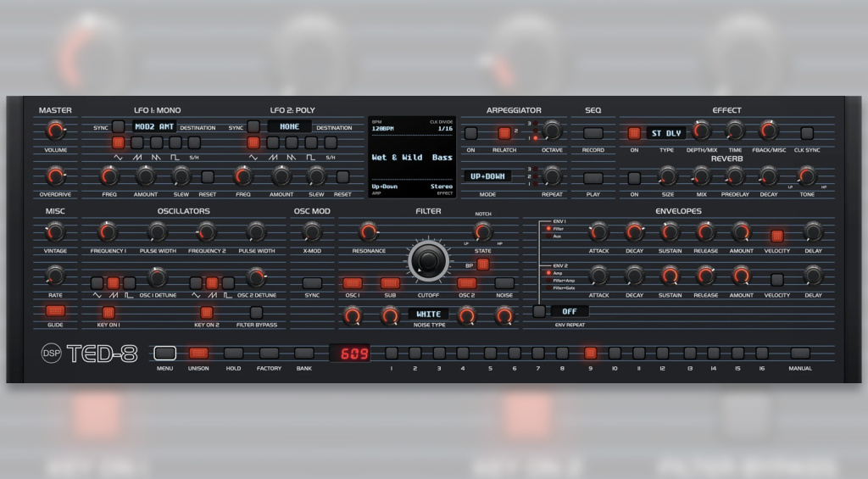Open the effect type ST DLY selector

666,133
